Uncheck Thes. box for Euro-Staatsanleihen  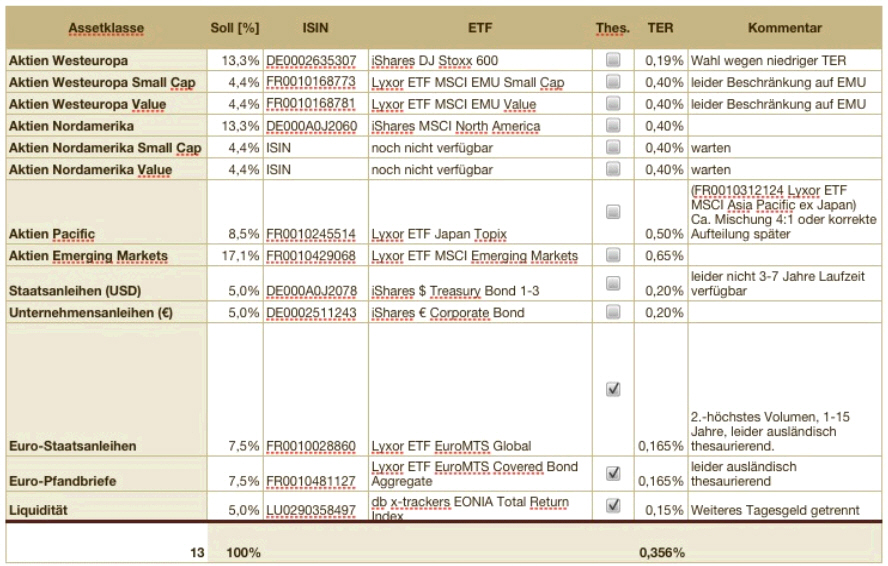(613, 389)
